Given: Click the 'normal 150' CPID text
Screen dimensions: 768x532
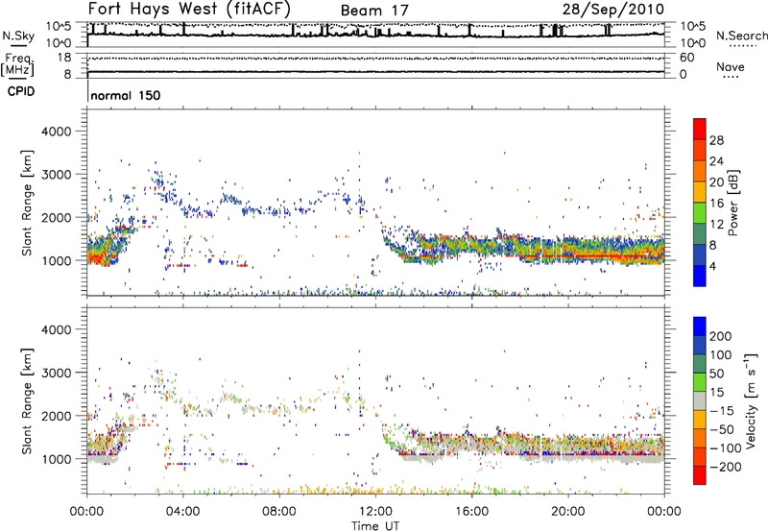Looking at the screenshot, I should point(126,95).
